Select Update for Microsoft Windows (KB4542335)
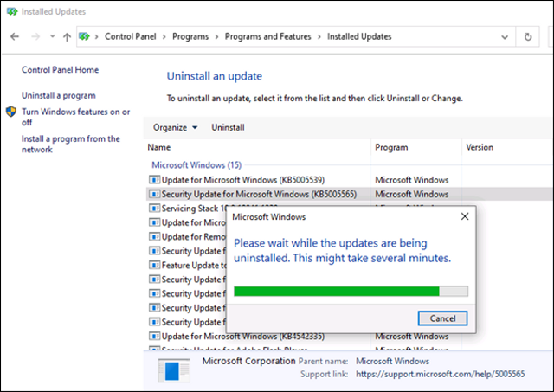The width and height of the screenshot is (554, 392). point(243,337)
